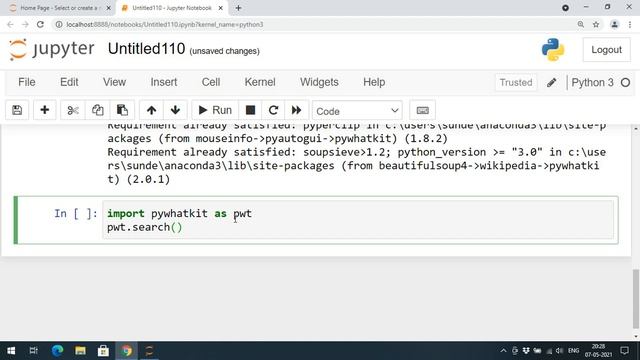Open Microsoft Edge from the taskbar
Screen dimensions: 640x360
pyautogui.click(x=57, y=351)
